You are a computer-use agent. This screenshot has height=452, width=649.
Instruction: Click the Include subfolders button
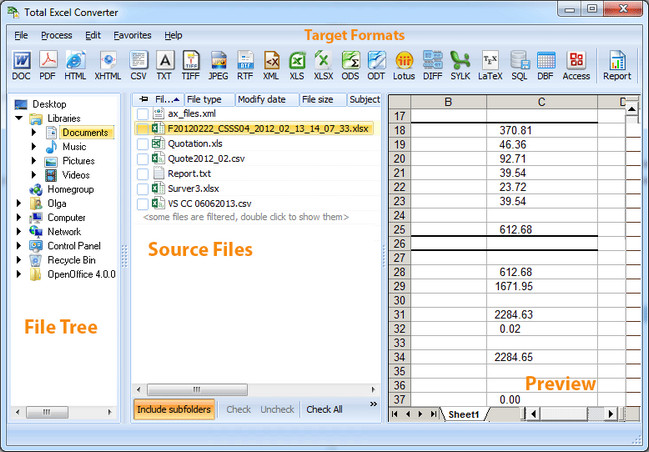[173, 409]
